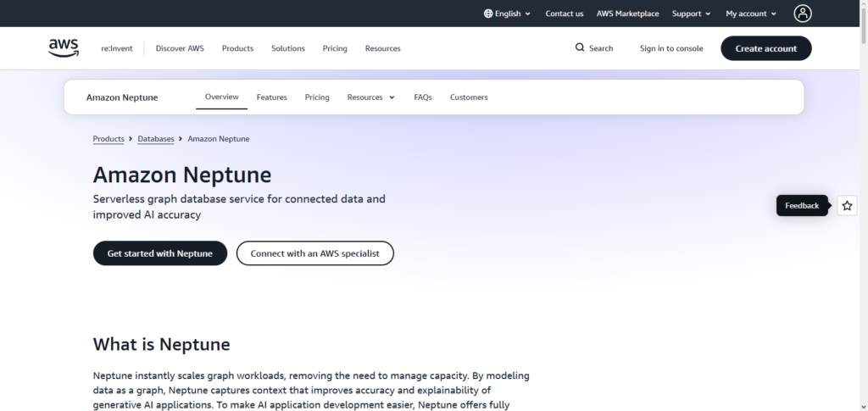Open the Products menu
Image resolution: width=868 pixels, height=411 pixels.
(x=237, y=48)
